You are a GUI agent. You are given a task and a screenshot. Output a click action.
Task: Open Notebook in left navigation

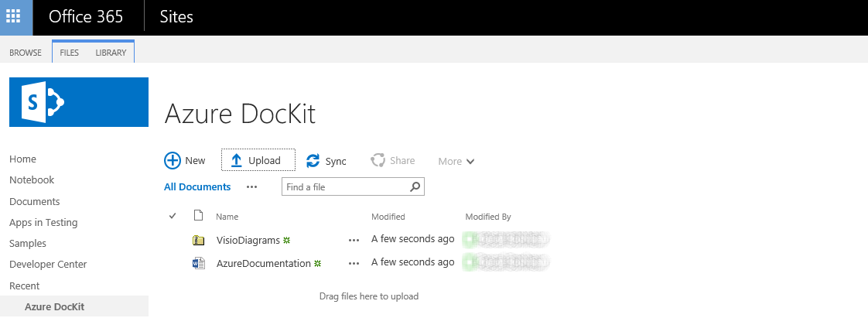pos(32,180)
